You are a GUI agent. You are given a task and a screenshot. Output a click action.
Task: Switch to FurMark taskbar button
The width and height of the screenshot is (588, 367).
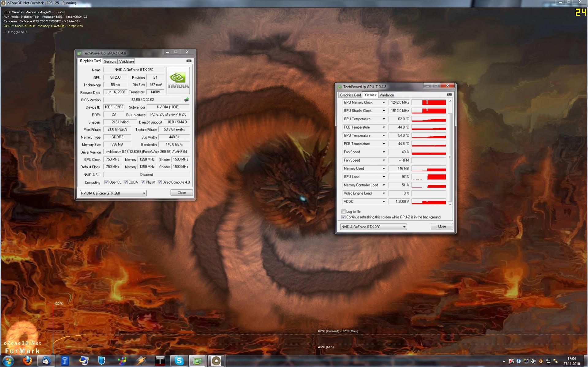(217, 361)
